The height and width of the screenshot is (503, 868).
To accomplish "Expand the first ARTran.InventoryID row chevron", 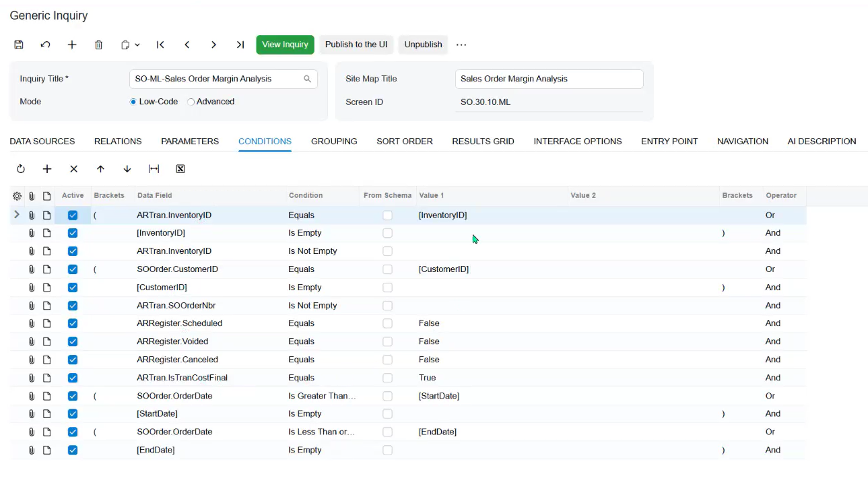I will (x=17, y=215).
